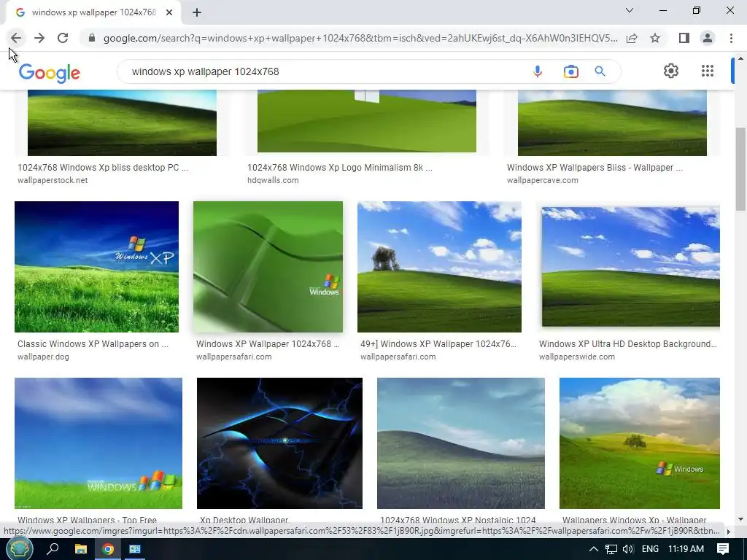This screenshot has height=560, width=747.
Task: Open the taskbar app beside Chrome
Action: pyautogui.click(x=135, y=549)
